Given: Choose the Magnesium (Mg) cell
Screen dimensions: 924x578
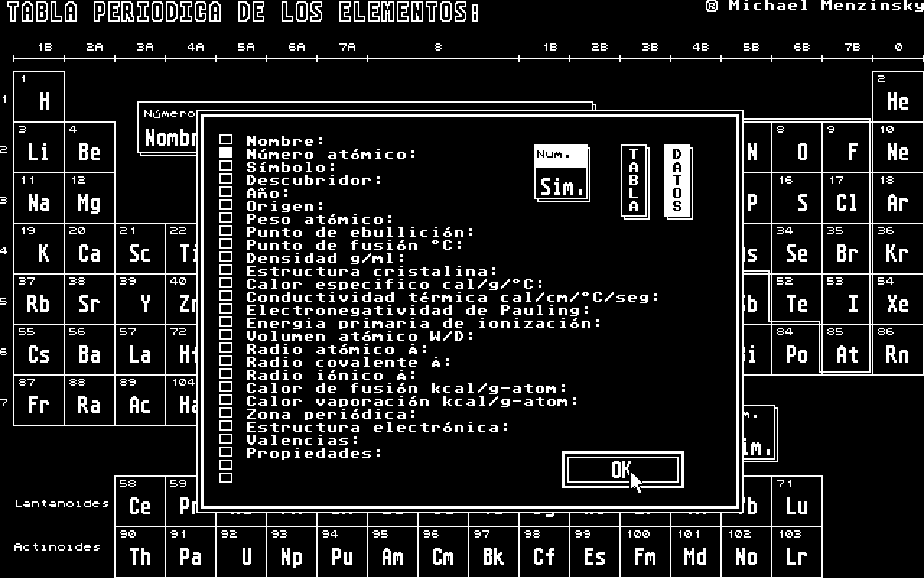Looking at the screenshot, I should coord(90,198).
